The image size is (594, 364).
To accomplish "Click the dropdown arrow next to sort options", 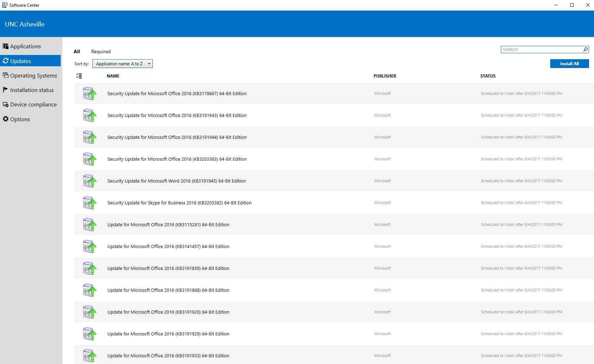I will (x=149, y=63).
